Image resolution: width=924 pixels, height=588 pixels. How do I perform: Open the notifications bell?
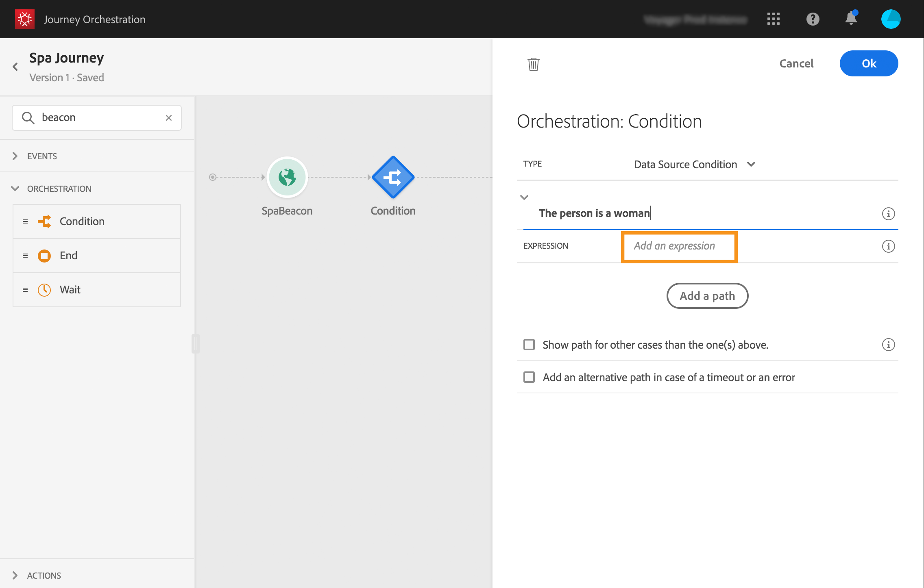pyautogui.click(x=851, y=19)
